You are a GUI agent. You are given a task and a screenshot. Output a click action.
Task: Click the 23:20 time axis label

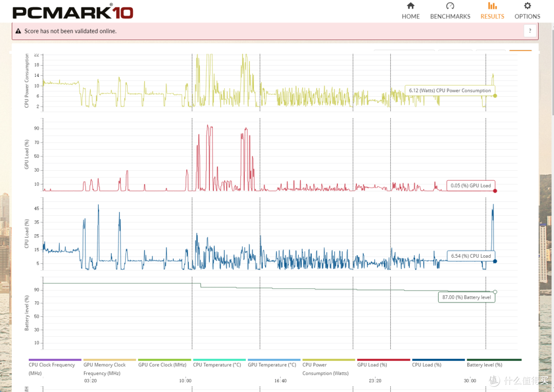[375, 381]
